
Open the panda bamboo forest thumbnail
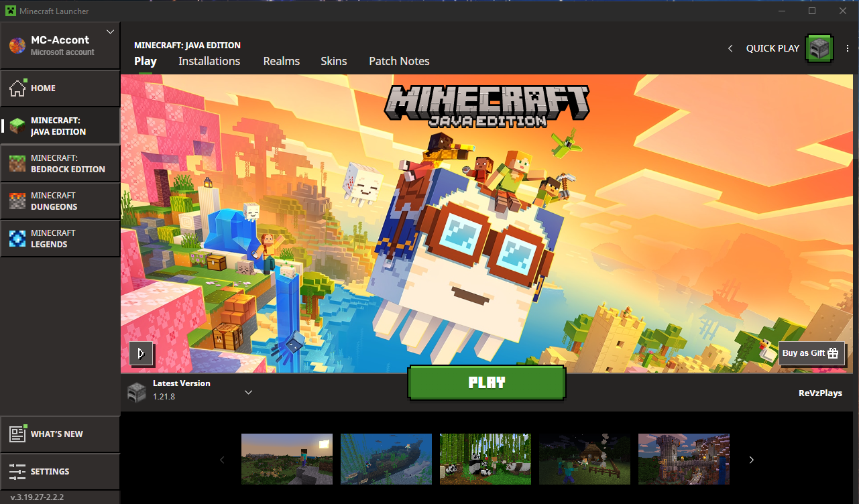[x=485, y=459]
